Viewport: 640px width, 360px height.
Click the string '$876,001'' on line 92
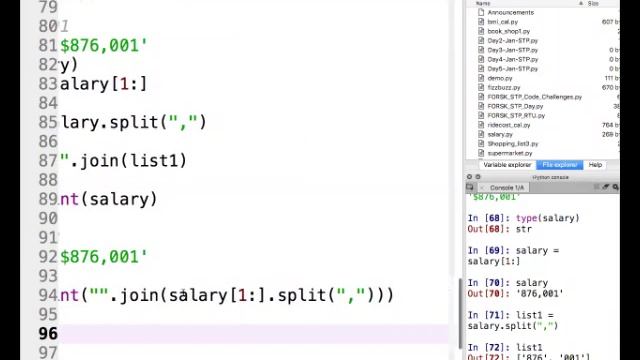[104, 257]
